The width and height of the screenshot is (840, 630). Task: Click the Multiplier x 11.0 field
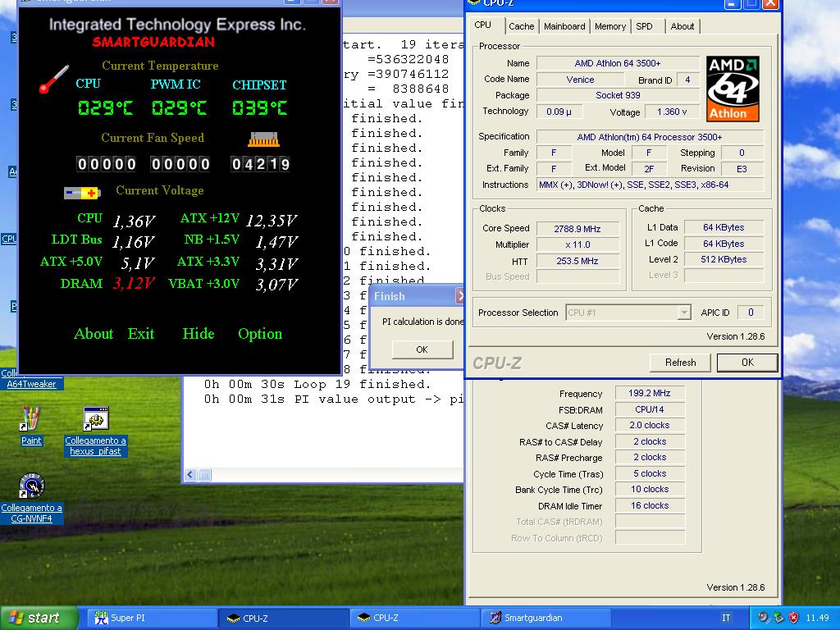(x=577, y=244)
